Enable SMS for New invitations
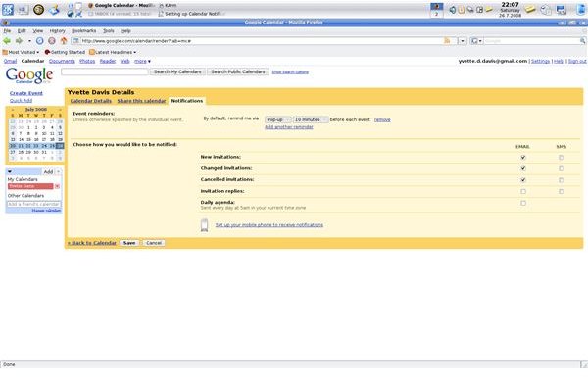The height and width of the screenshot is (377, 588). (x=562, y=158)
